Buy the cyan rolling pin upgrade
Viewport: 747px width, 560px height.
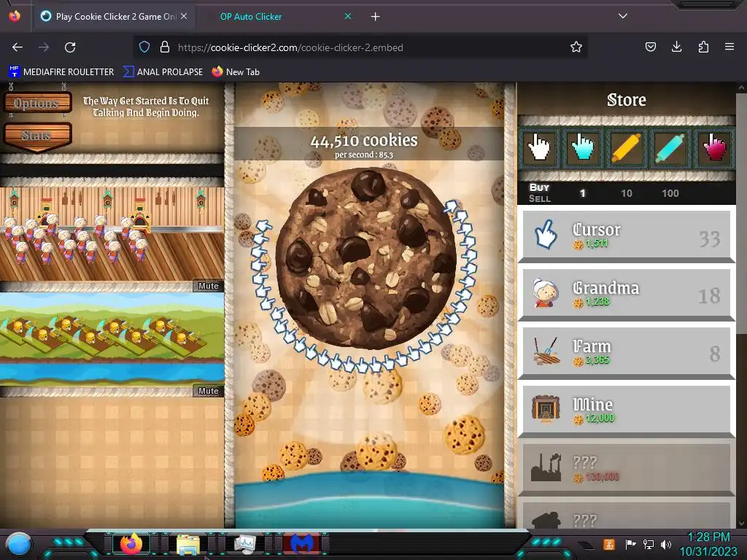click(670, 147)
